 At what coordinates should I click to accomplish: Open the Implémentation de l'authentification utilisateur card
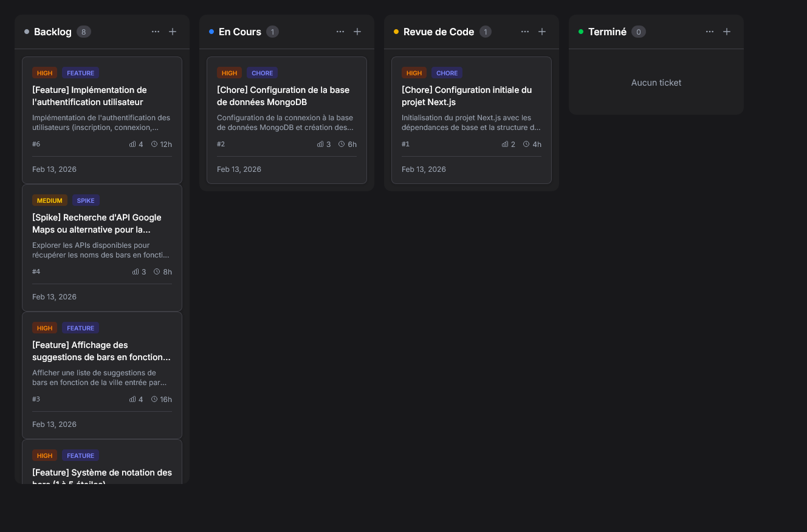(x=101, y=95)
